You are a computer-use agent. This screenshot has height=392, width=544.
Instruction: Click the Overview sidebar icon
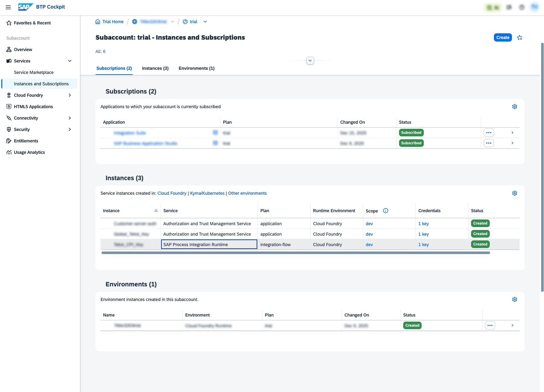(x=9, y=49)
